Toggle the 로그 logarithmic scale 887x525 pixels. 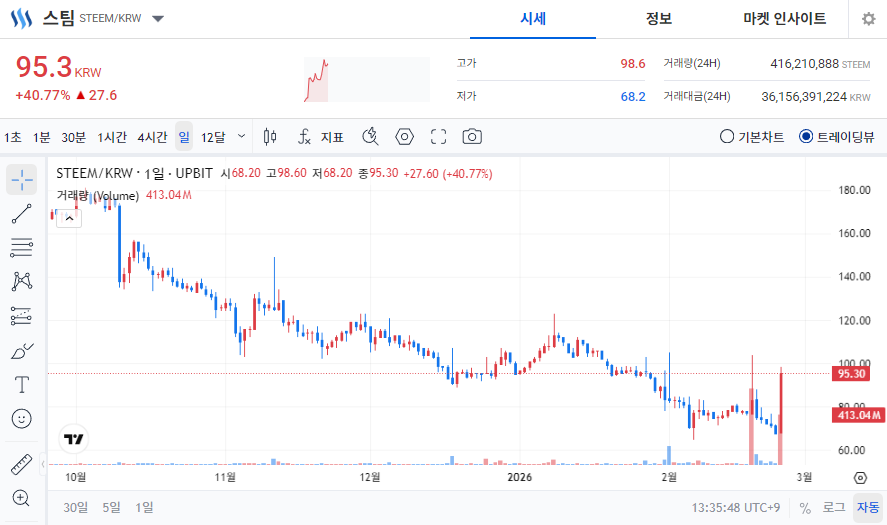coord(834,507)
